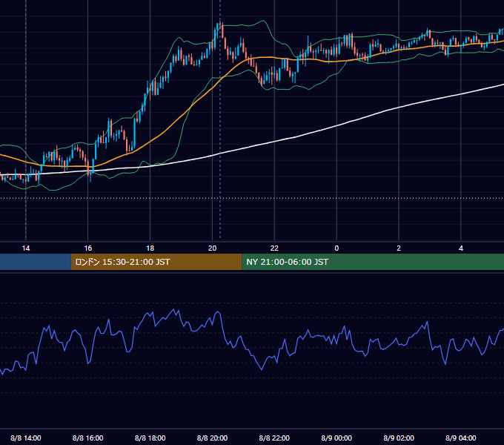
Task: Click the London session bar 15:30-21:00 JST
Action: click(156, 262)
